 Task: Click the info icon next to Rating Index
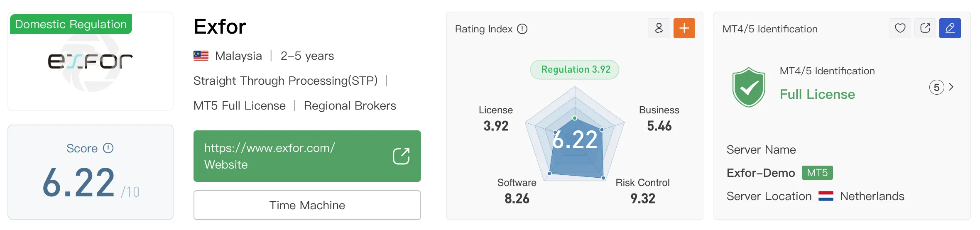(x=522, y=29)
